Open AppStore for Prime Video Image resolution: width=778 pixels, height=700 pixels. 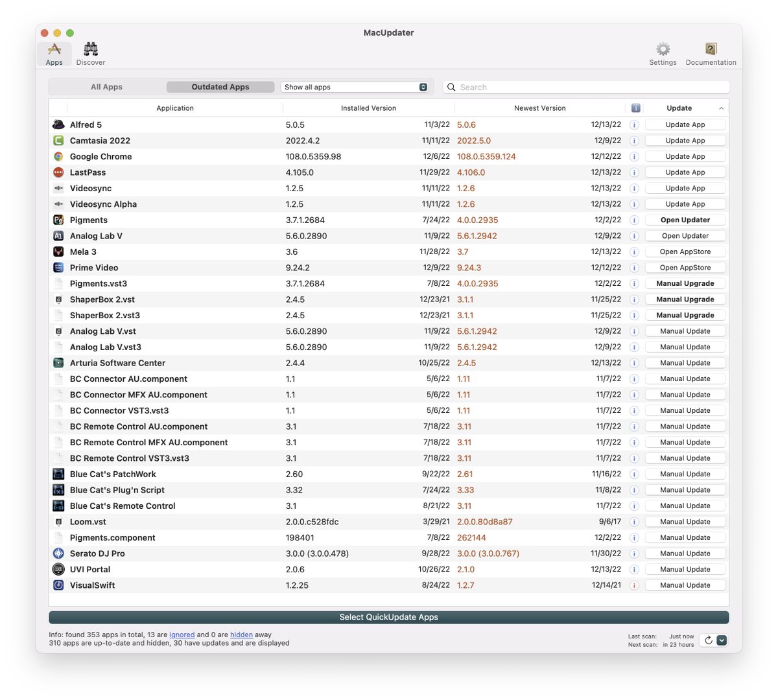click(685, 268)
